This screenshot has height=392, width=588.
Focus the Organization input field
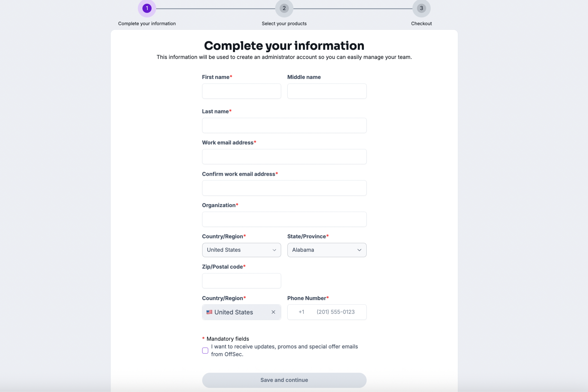click(284, 219)
